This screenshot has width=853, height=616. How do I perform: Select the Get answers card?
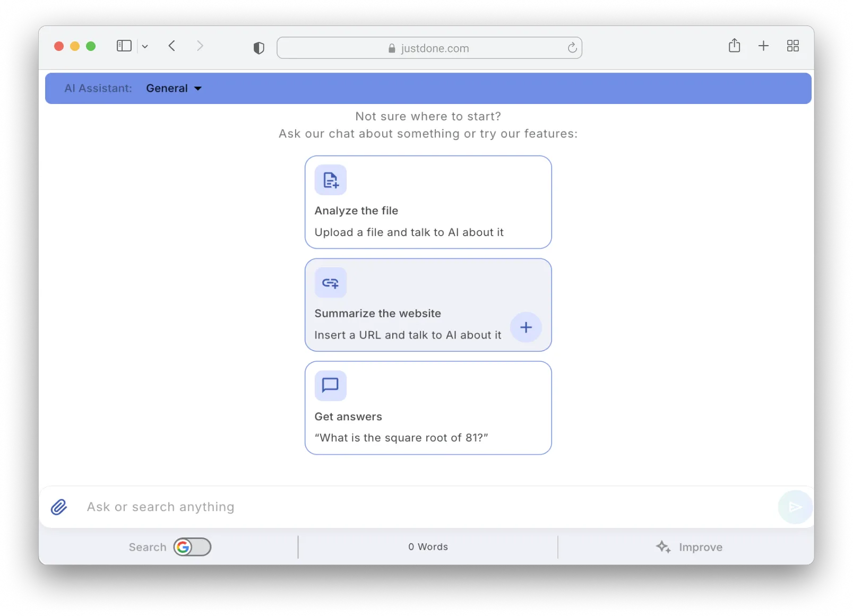point(428,407)
